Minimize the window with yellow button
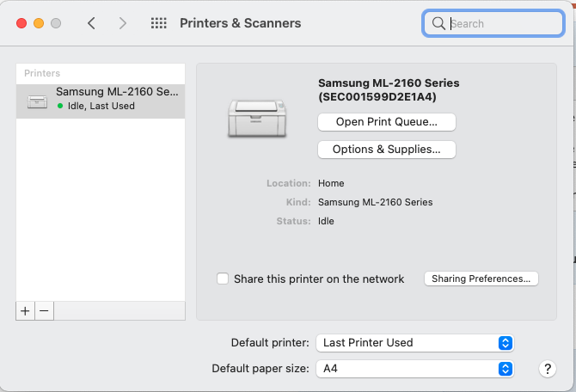Screen dimensions: 576x392 39,23
